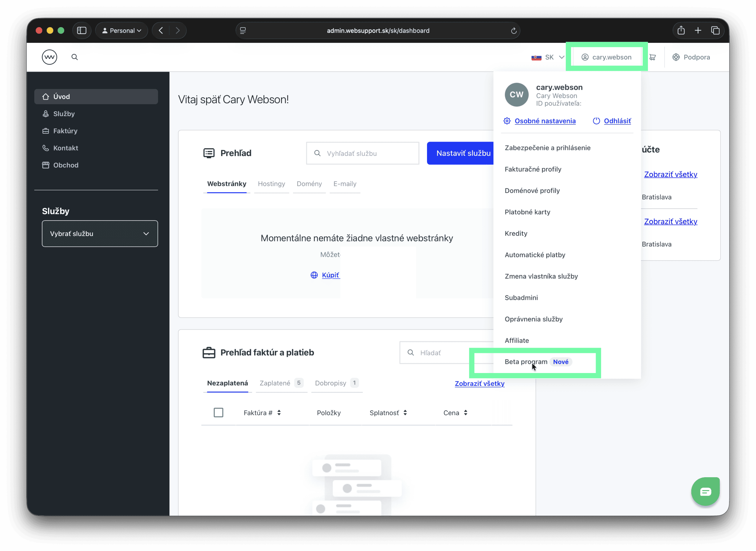Image resolution: width=756 pixels, height=551 pixels.
Task: Open the chat support bubble
Action: 705,491
